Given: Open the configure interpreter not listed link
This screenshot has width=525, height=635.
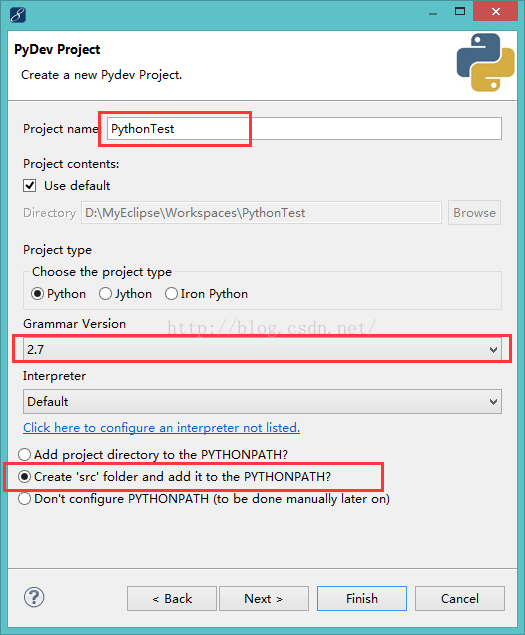Looking at the screenshot, I should tap(161, 428).
